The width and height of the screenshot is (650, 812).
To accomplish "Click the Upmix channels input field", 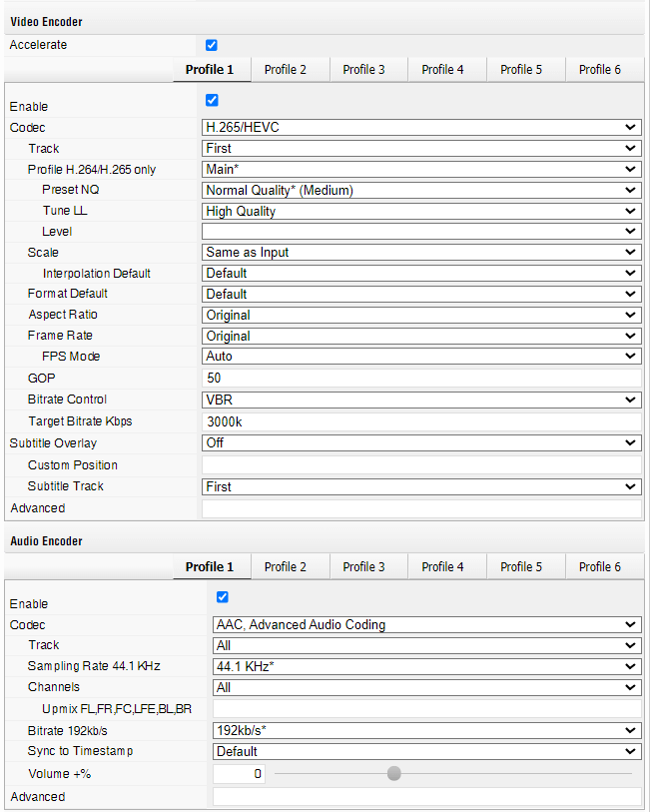I will point(426,708).
